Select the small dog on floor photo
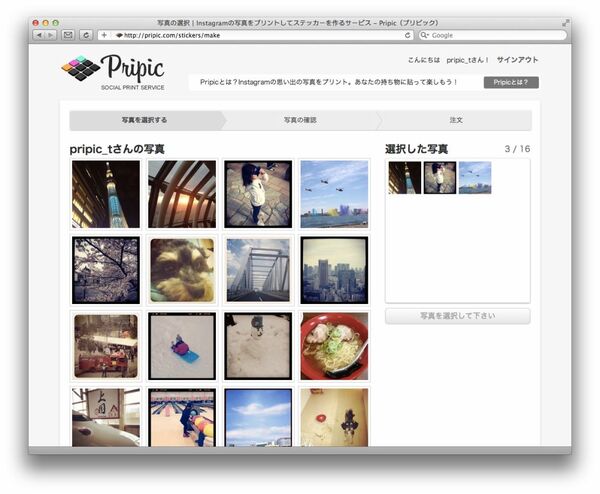This screenshot has height=494, width=600. click(334, 417)
